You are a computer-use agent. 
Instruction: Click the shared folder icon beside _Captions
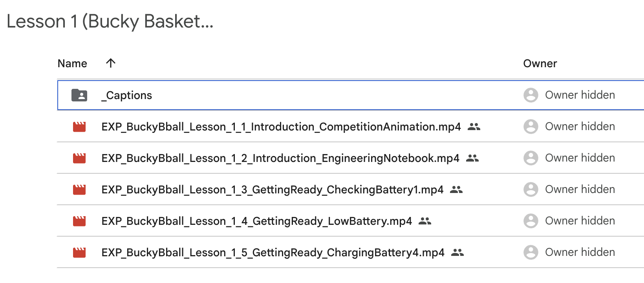[79, 95]
